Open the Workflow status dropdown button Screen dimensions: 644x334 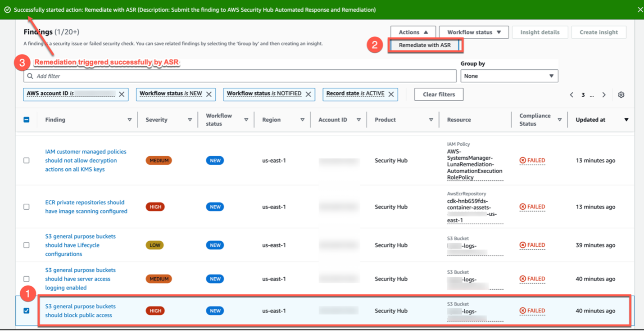click(474, 32)
